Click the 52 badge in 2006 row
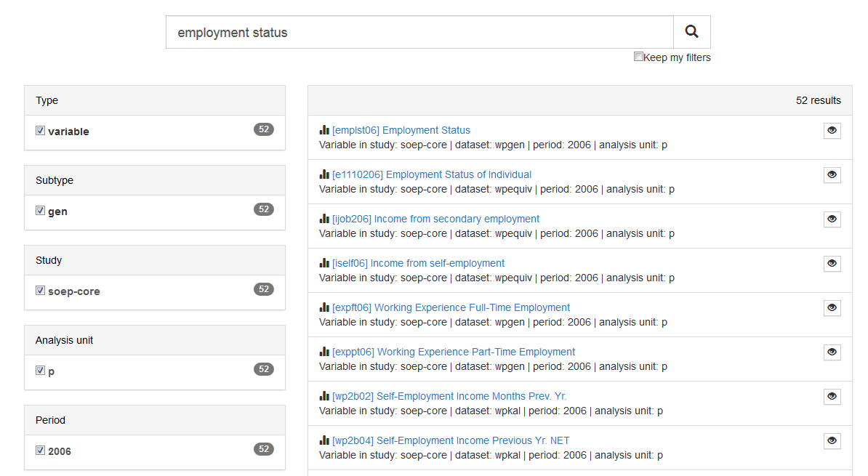Screen dimensions: 868x476 (x=263, y=449)
